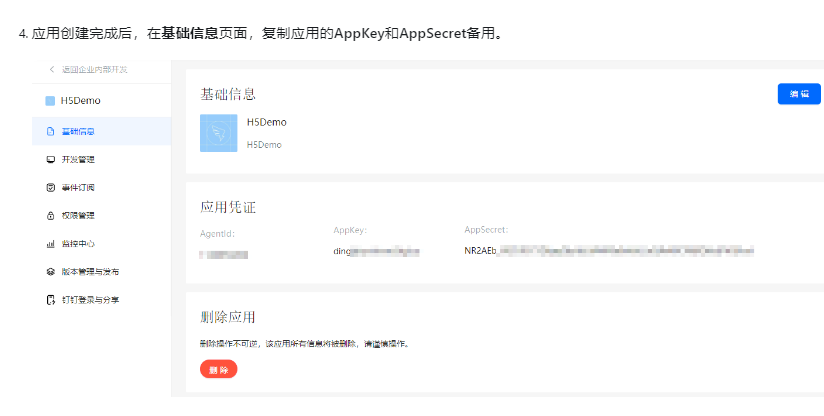Screen dimensions: 824x416
Task: Select the bold H5Demo title beside logo
Action: tap(267, 122)
